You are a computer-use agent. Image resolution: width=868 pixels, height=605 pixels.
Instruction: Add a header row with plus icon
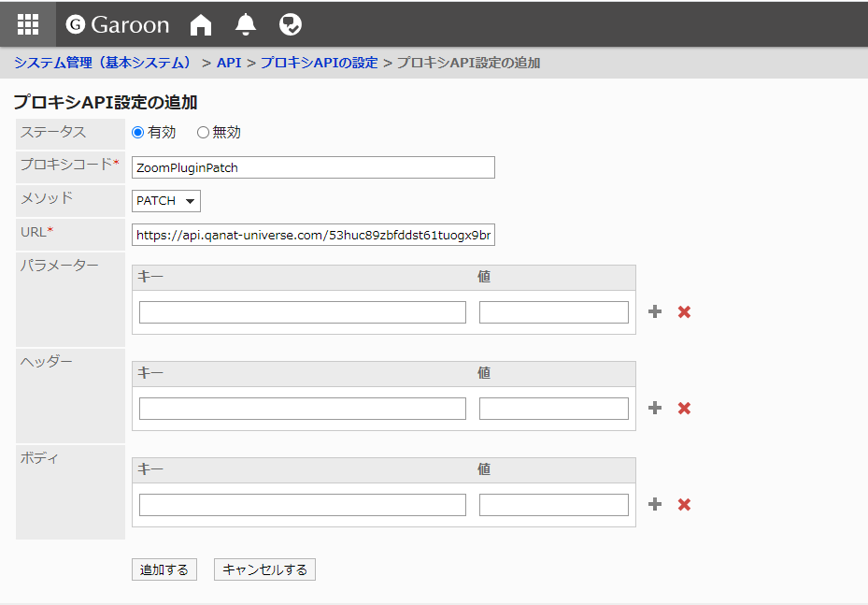coord(655,409)
